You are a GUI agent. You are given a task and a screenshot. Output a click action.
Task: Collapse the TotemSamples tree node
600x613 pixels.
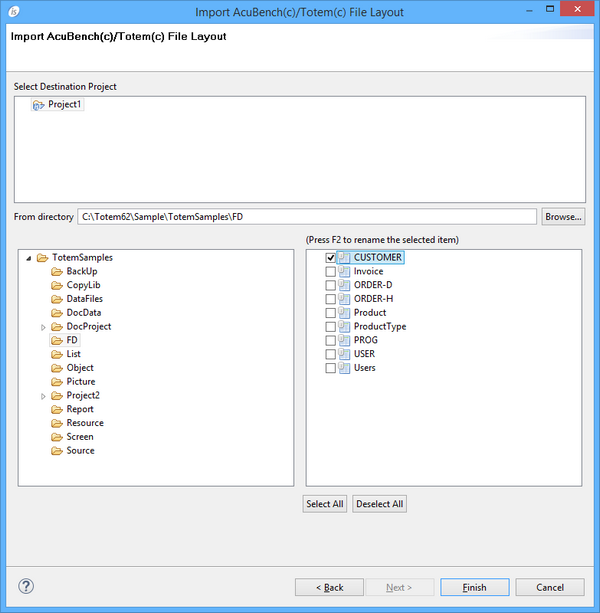28,258
